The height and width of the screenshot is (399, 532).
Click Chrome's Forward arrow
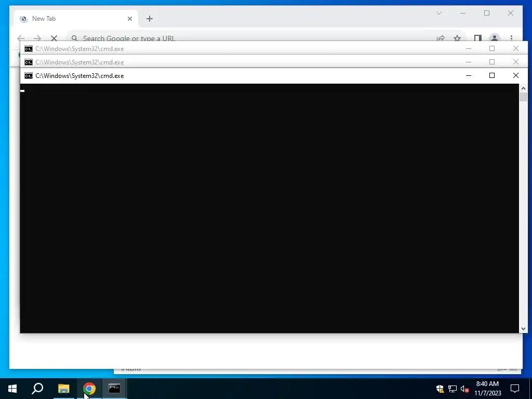pyautogui.click(x=37, y=38)
